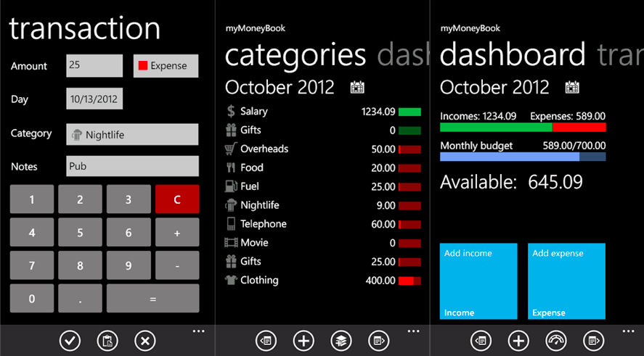Tap the plus add icon in categories bar
This screenshot has width=644, height=356.
click(303, 340)
